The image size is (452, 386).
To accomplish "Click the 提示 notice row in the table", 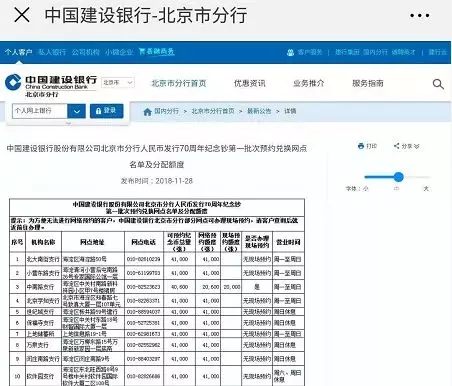I will (157, 224).
